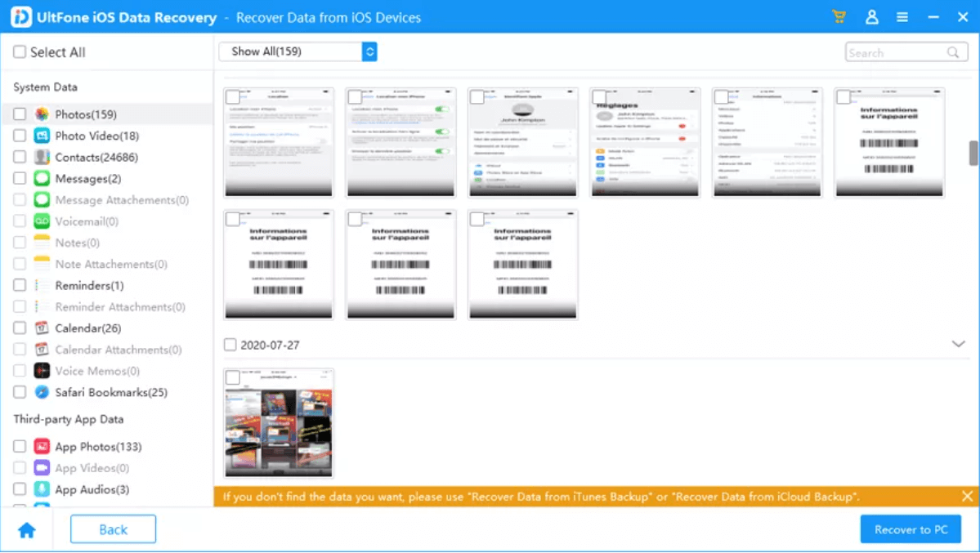This screenshot has width=980, height=553.
Task: Open the first device information screenshot thumbnail
Action: 889,142
